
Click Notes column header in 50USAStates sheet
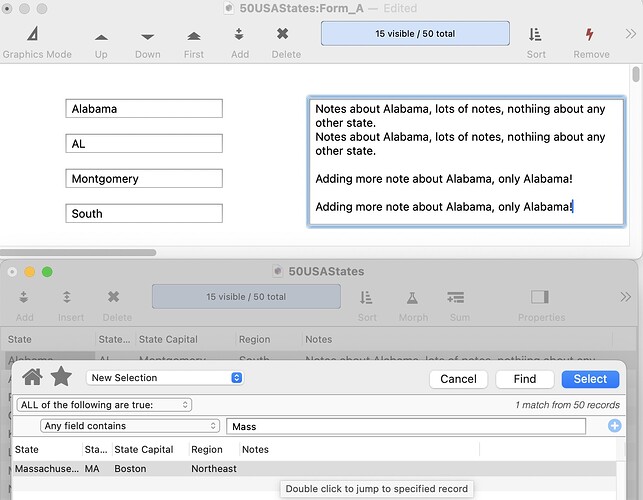319,339
